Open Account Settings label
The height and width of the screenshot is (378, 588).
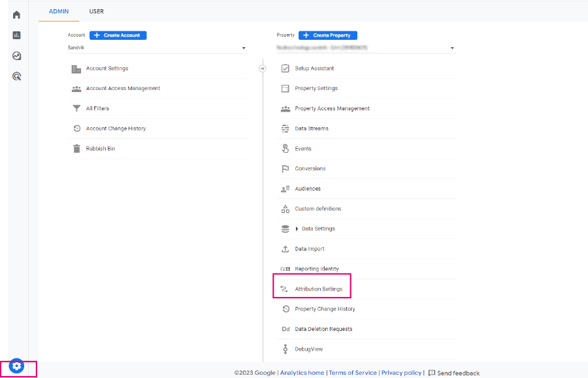[x=107, y=68]
